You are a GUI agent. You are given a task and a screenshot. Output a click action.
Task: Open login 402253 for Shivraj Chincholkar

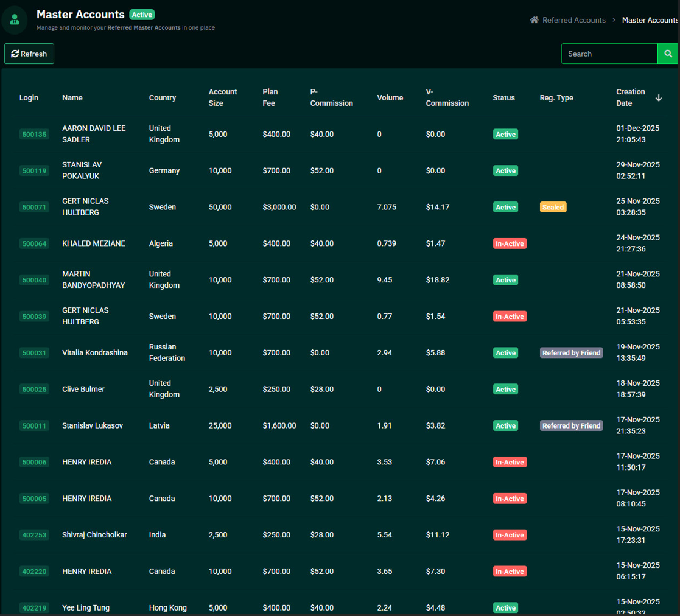pos(34,535)
